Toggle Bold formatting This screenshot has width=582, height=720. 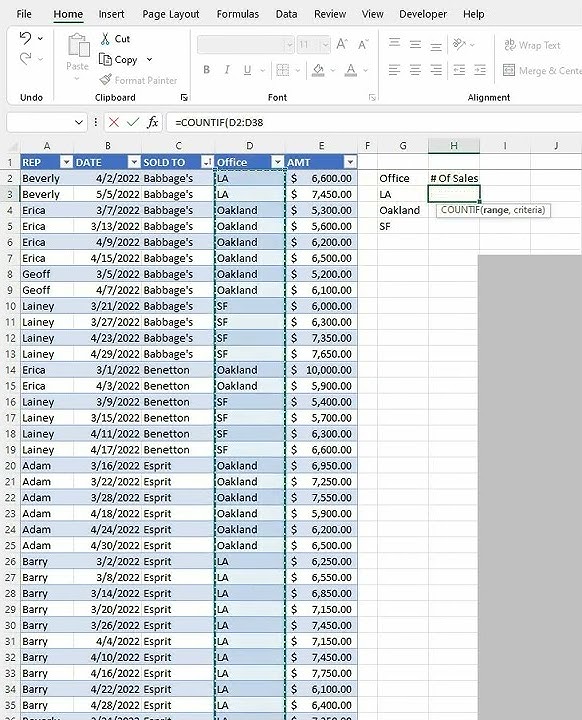(207, 70)
